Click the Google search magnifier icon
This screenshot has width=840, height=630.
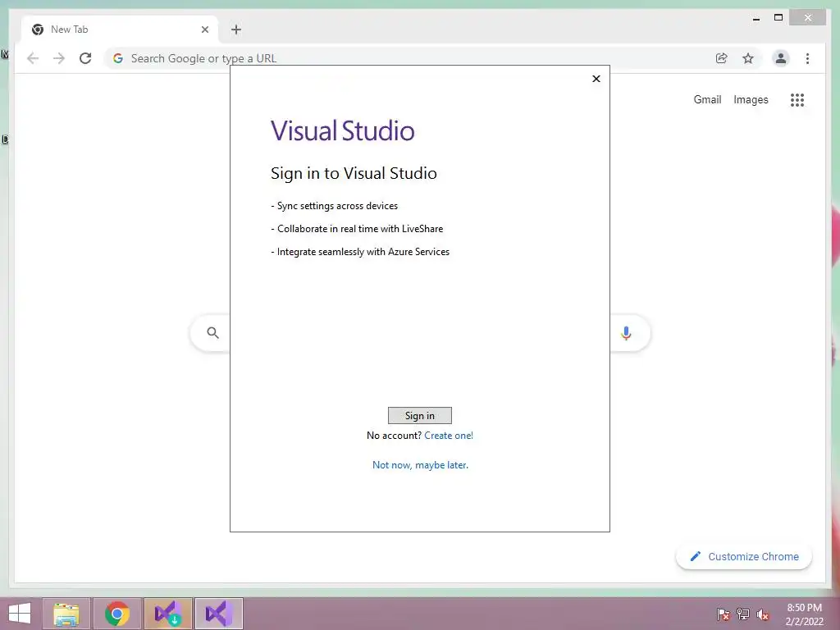point(212,333)
